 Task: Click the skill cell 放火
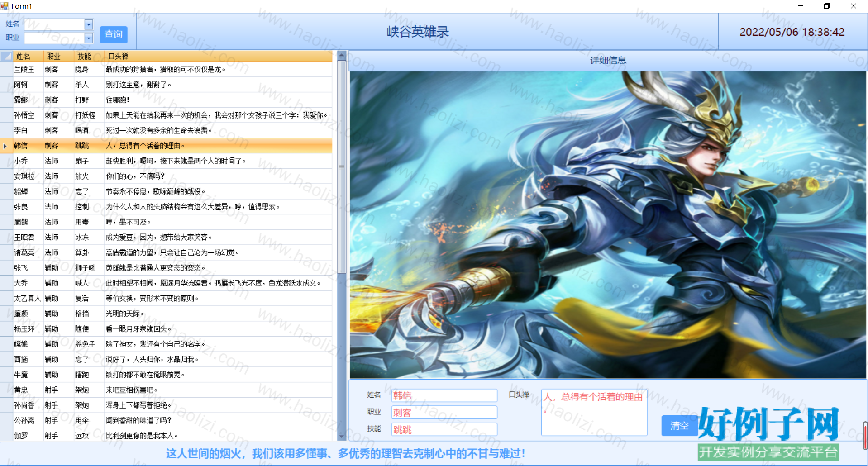pyautogui.click(x=89, y=176)
